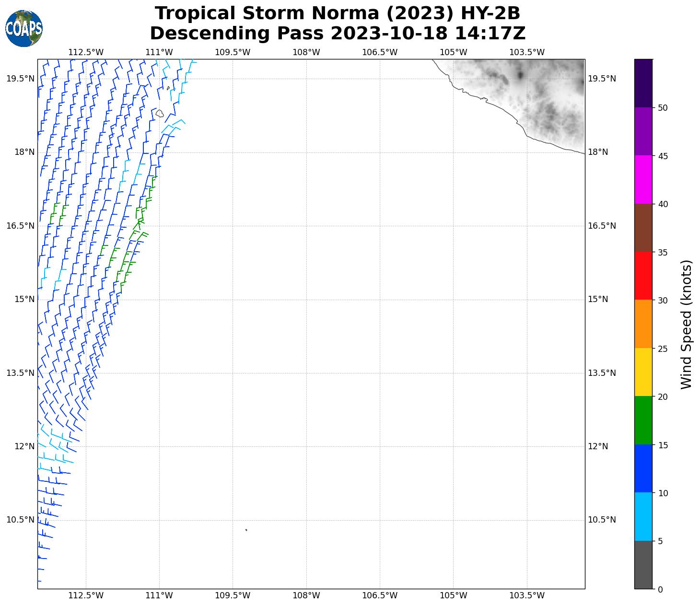Click the bottom axis 105°W longitude label
This screenshot has height=606, width=700.
453,595
